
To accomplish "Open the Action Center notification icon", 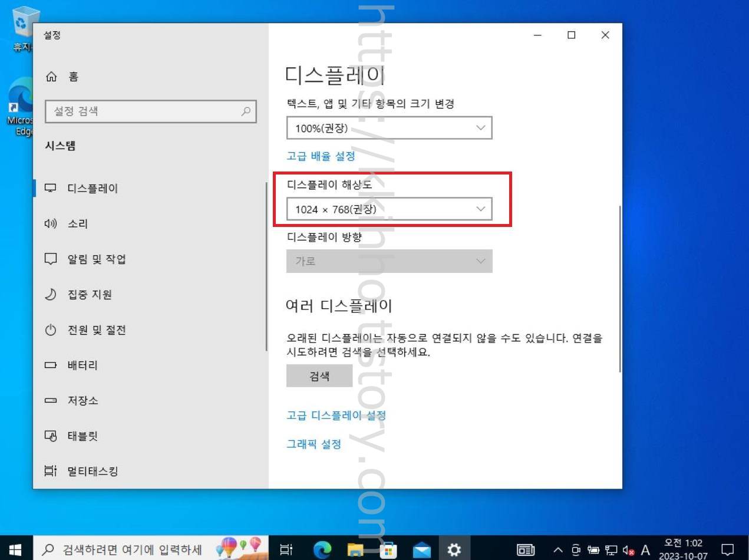I will 728,550.
